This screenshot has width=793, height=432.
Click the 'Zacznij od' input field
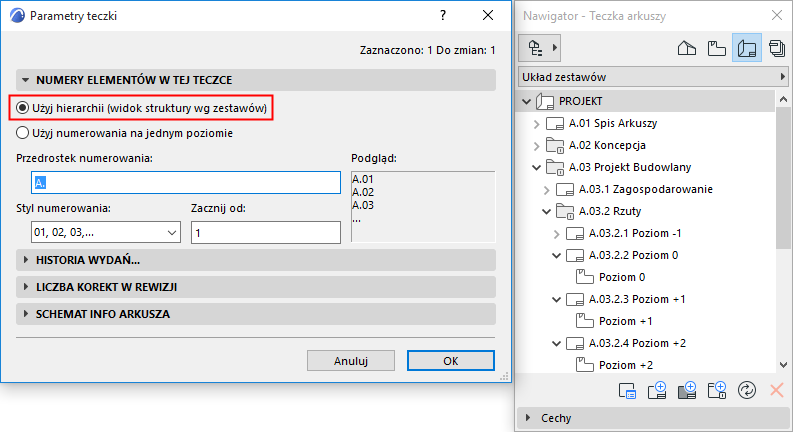(x=265, y=232)
